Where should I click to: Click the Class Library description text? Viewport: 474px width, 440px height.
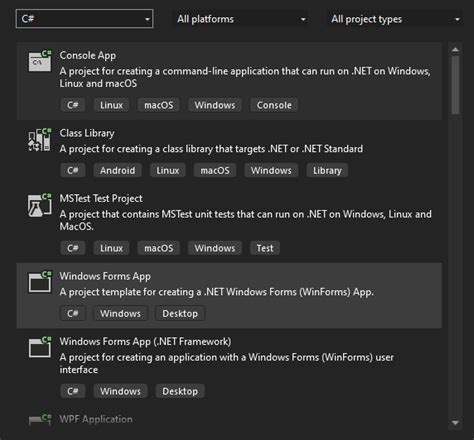click(x=211, y=149)
